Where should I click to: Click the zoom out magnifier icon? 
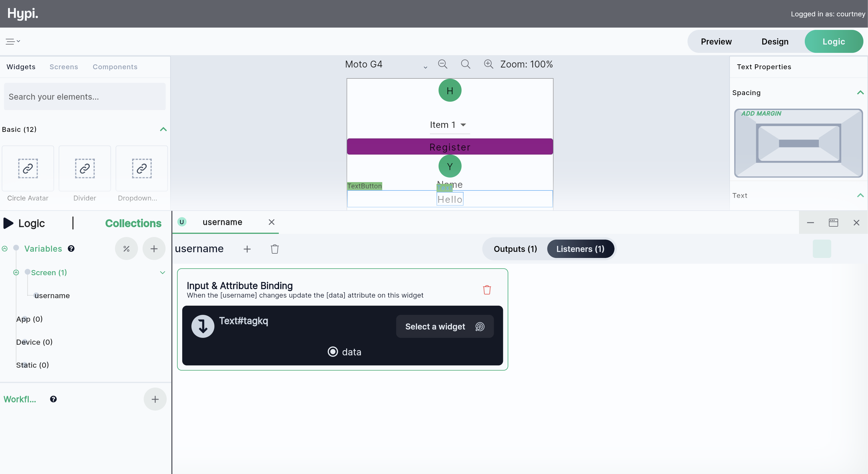[x=442, y=64]
